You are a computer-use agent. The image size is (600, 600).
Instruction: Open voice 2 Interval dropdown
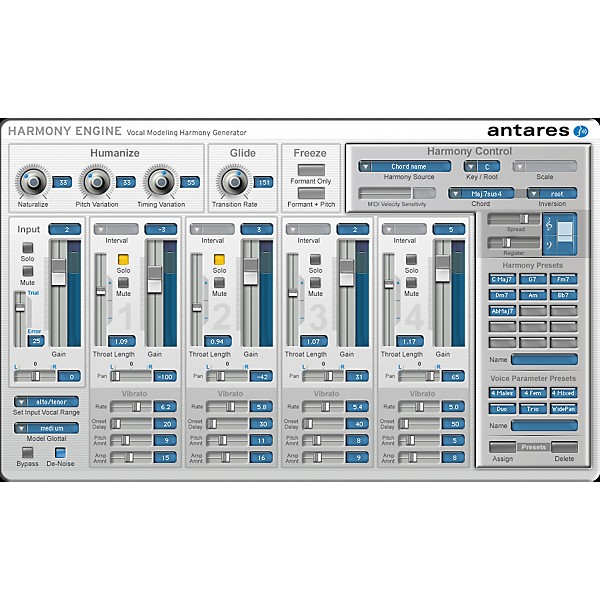click(x=212, y=230)
